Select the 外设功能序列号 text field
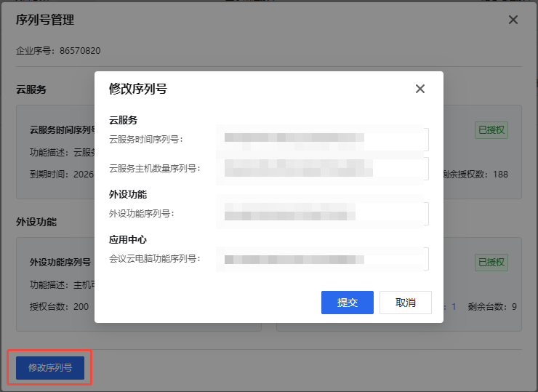538x392 pixels. coord(322,214)
